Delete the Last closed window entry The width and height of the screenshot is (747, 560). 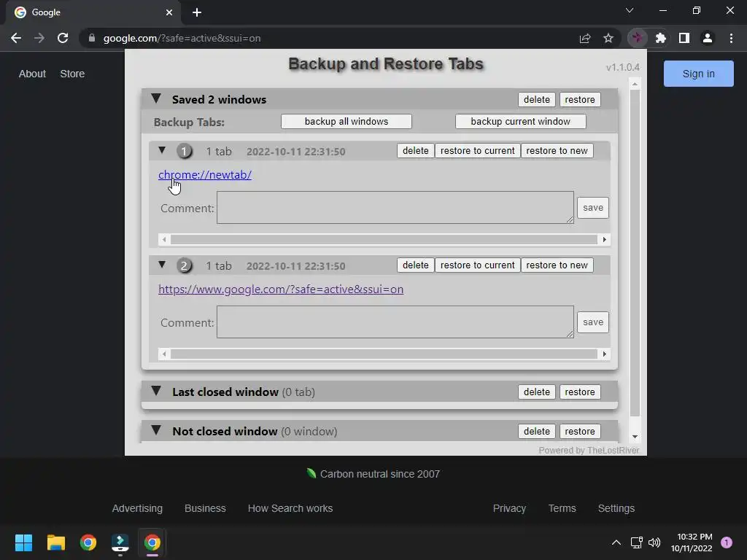point(536,392)
